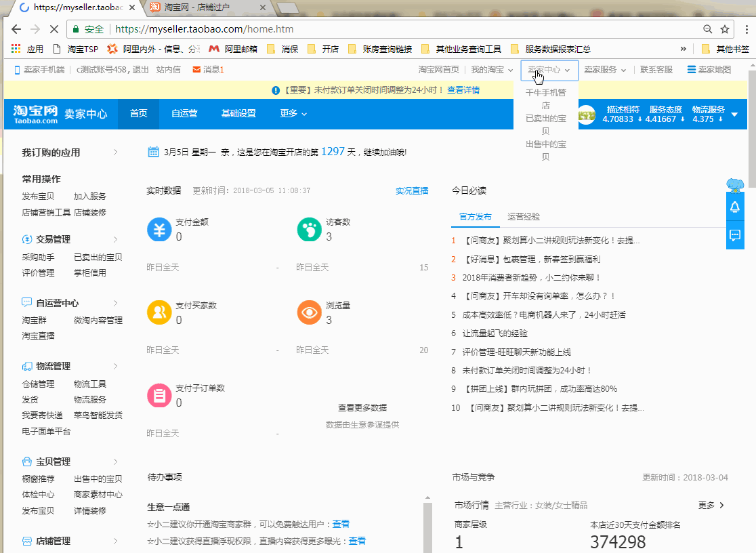The image size is (756, 553).
Task: Click the 交易管理 section icon
Action: pyautogui.click(x=27, y=239)
